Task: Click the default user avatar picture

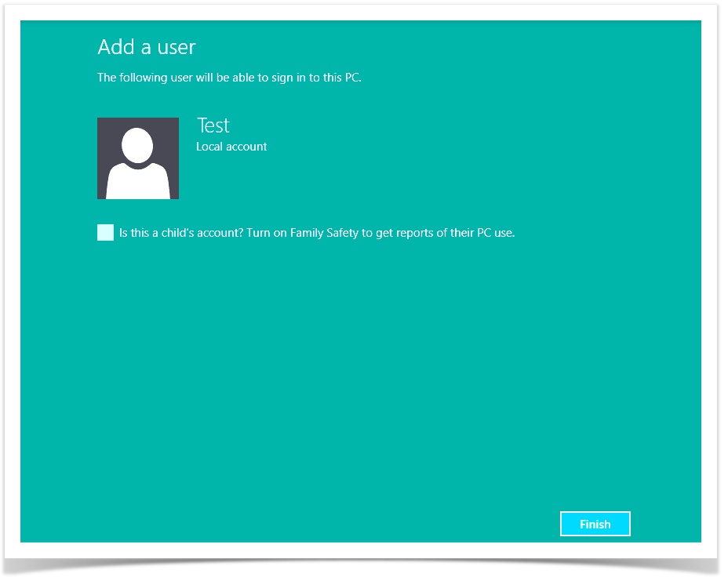Action: pos(138,158)
